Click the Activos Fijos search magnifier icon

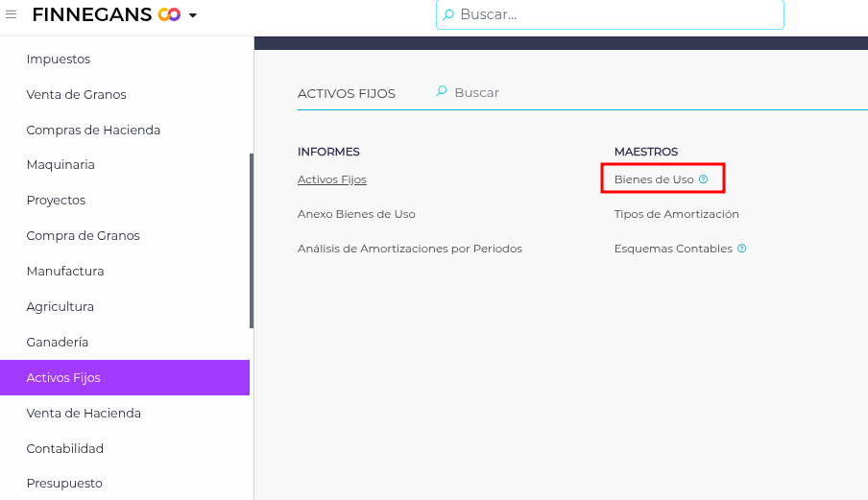442,92
